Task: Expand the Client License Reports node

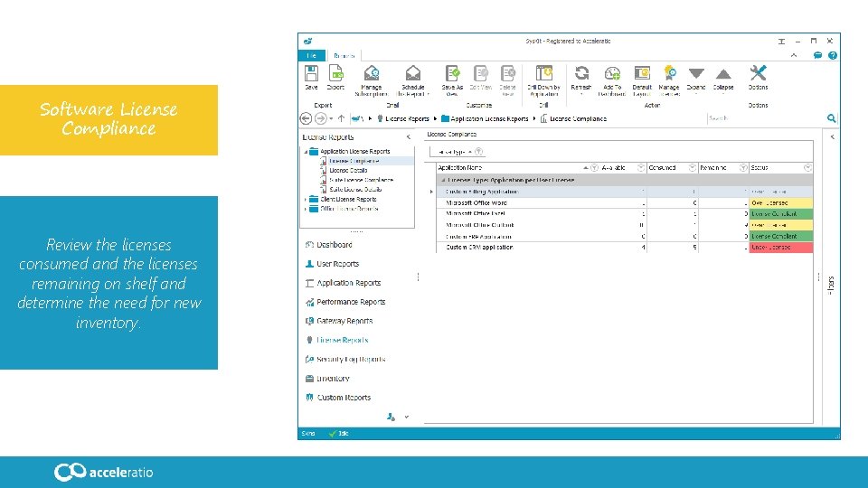Action: tap(306, 199)
